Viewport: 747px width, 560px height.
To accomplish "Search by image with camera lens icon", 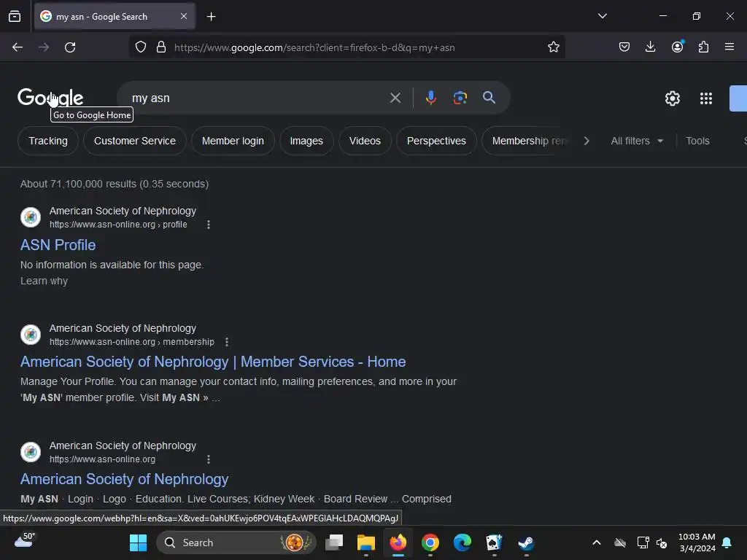I will [x=460, y=98].
